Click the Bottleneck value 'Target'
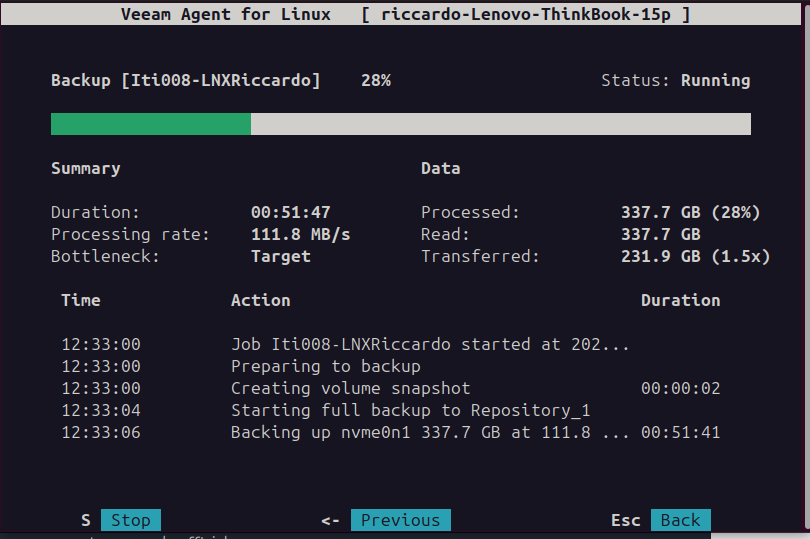 coord(281,256)
